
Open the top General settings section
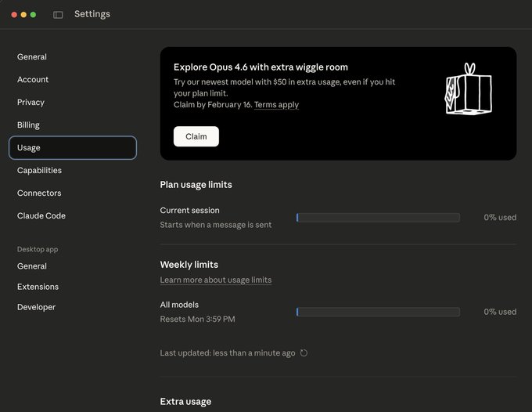pos(32,57)
